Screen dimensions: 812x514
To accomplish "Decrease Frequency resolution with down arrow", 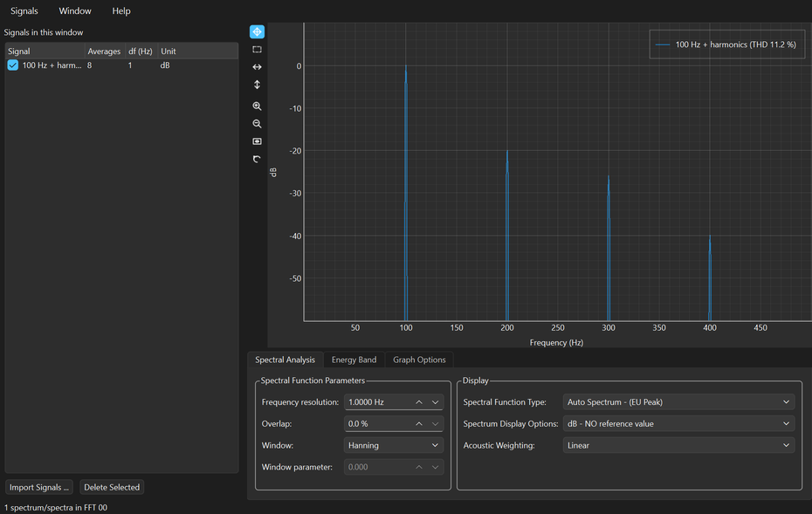I will coord(435,402).
